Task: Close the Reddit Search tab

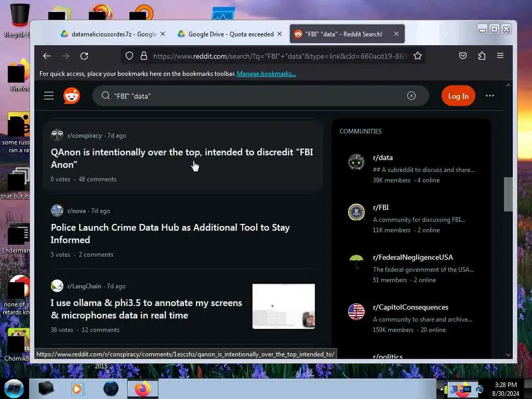Action: 396,34
